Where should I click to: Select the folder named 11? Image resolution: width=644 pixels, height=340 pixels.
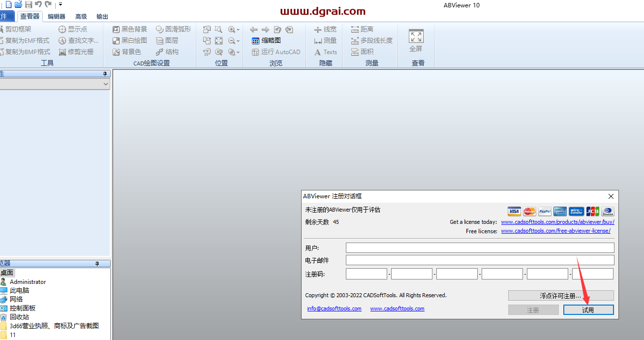13,335
